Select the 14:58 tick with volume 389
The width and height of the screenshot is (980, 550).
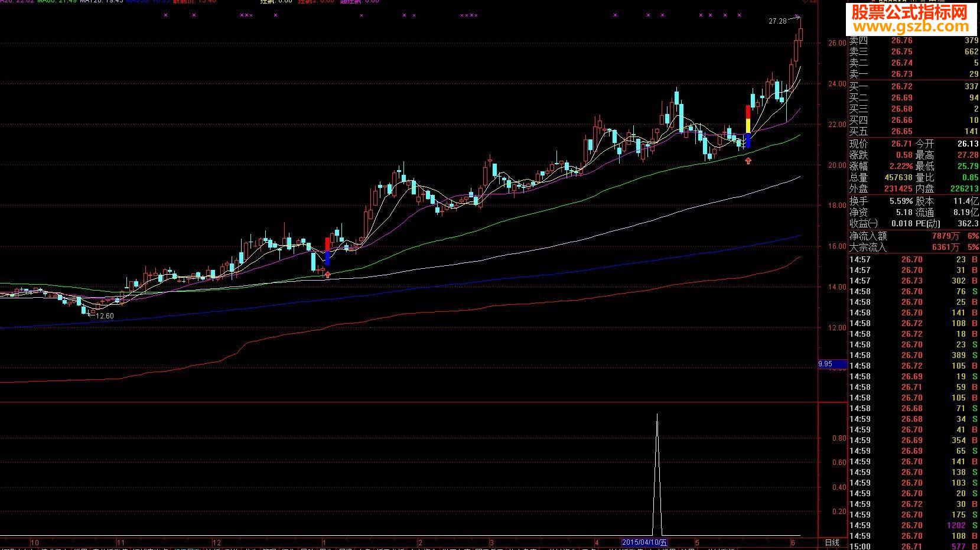tap(914, 356)
